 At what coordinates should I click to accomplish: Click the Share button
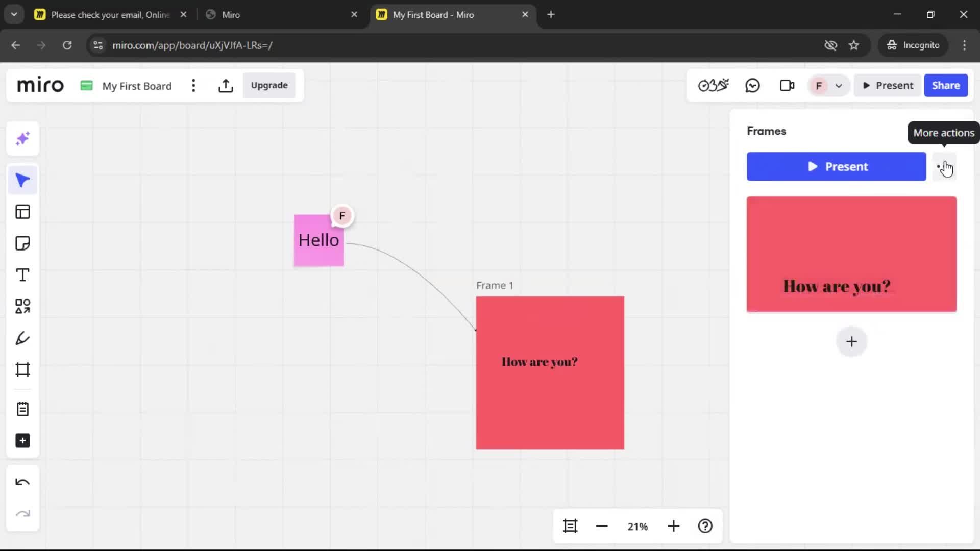tap(946, 86)
